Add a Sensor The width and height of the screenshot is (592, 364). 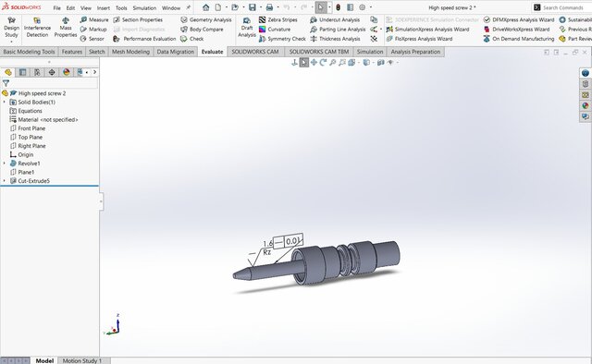92,39
